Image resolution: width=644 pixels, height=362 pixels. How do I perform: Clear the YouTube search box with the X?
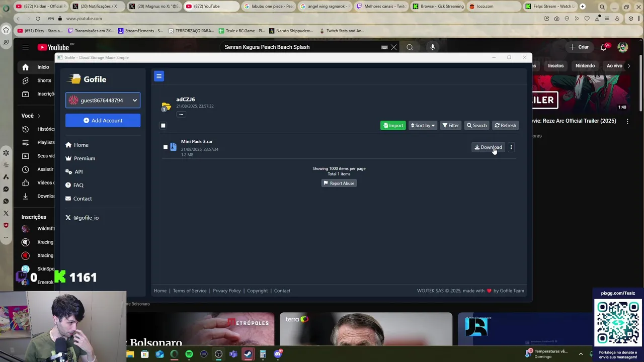pos(394,47)
